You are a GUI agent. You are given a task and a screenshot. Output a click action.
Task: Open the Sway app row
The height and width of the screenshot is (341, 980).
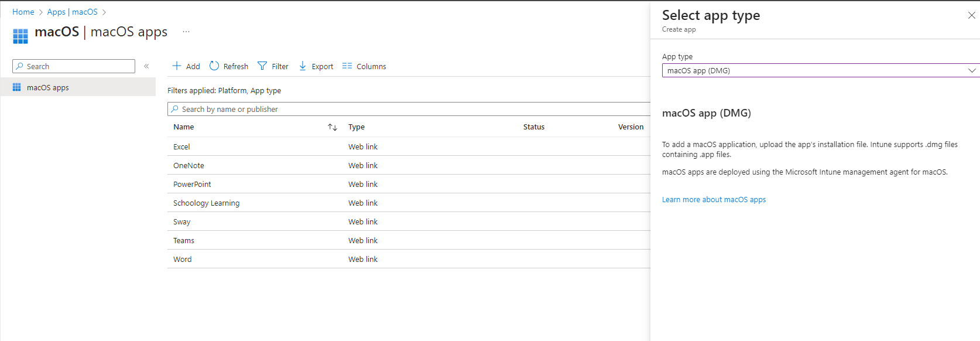pos(409,221)
